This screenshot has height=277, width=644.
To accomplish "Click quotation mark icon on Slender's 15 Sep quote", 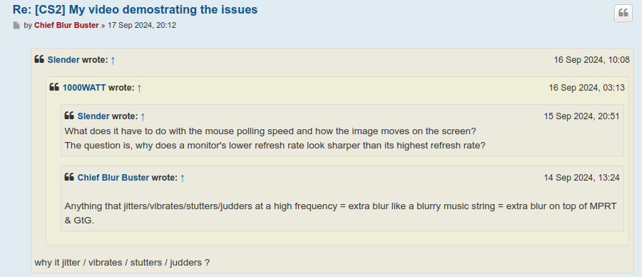I will (x=69, y=116).
